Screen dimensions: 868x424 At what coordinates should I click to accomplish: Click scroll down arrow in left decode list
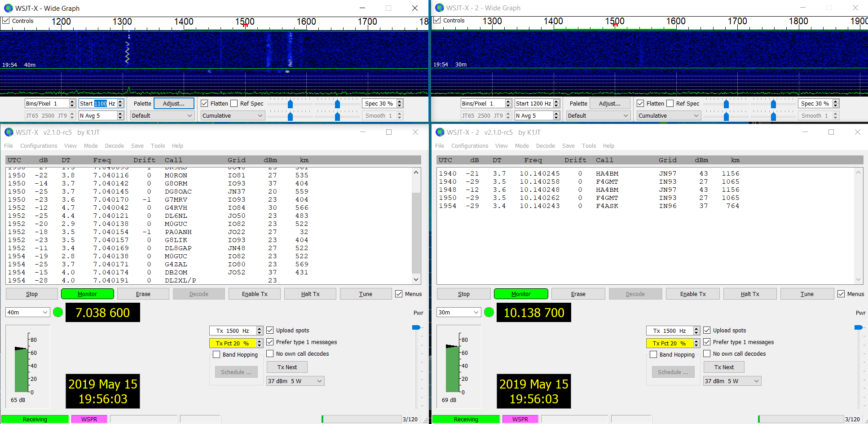(x=416, y=279)
